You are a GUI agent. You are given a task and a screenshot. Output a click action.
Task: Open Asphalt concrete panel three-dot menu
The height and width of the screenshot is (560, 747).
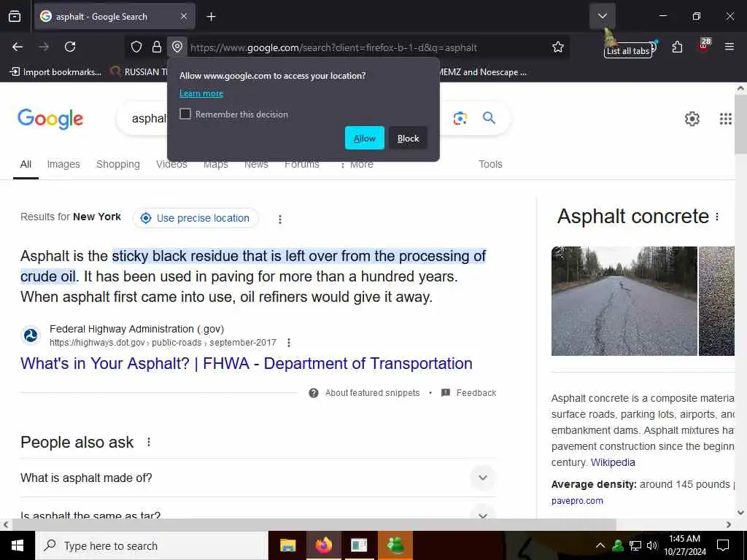(x=717, y=217)
